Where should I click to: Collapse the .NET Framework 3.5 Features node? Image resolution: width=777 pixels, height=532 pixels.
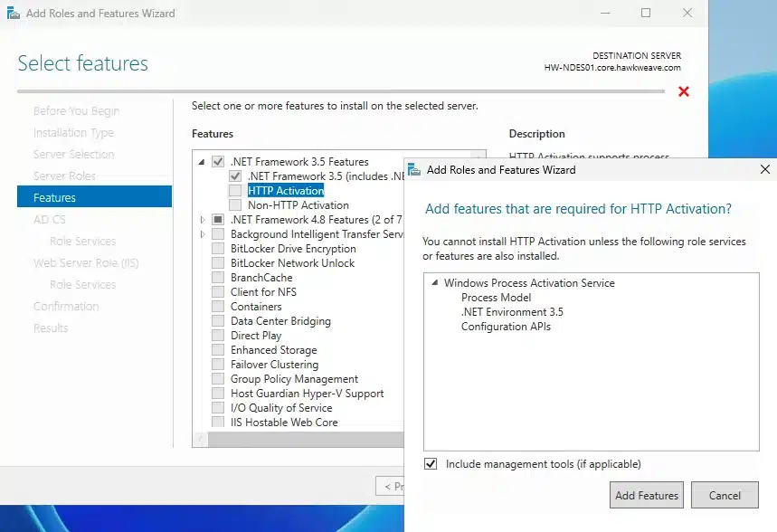tap(201, 162)
